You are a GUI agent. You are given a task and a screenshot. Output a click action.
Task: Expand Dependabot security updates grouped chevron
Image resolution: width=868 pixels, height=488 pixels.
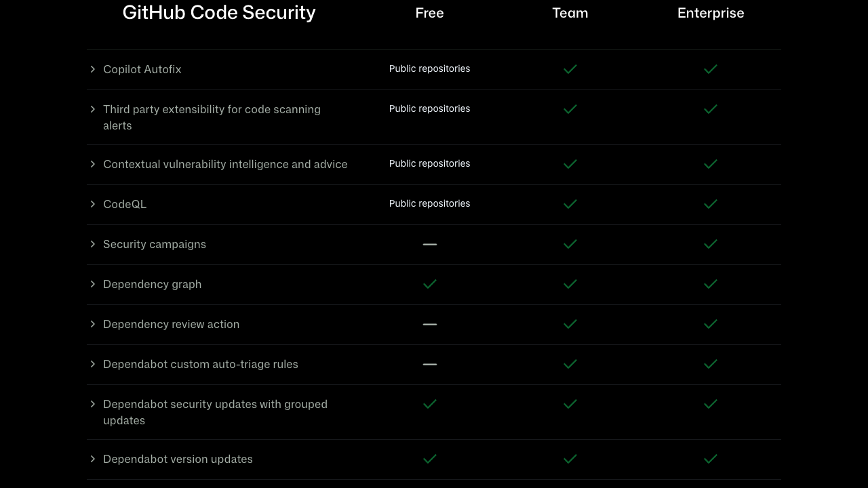click(x=92, y=404)
